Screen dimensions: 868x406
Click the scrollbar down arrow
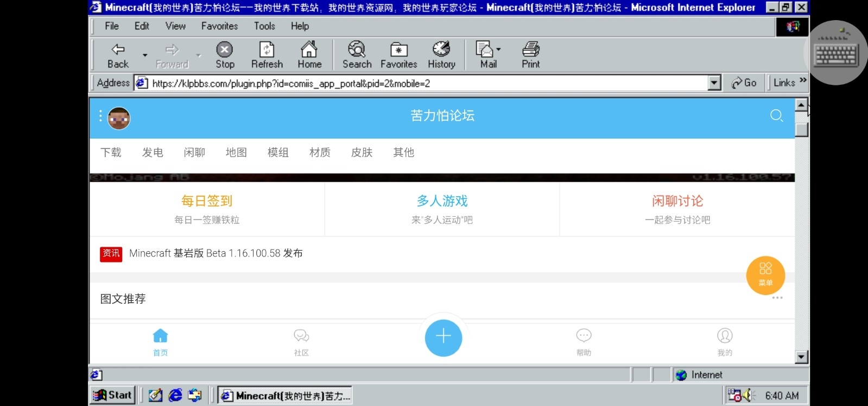coord(802,357)
